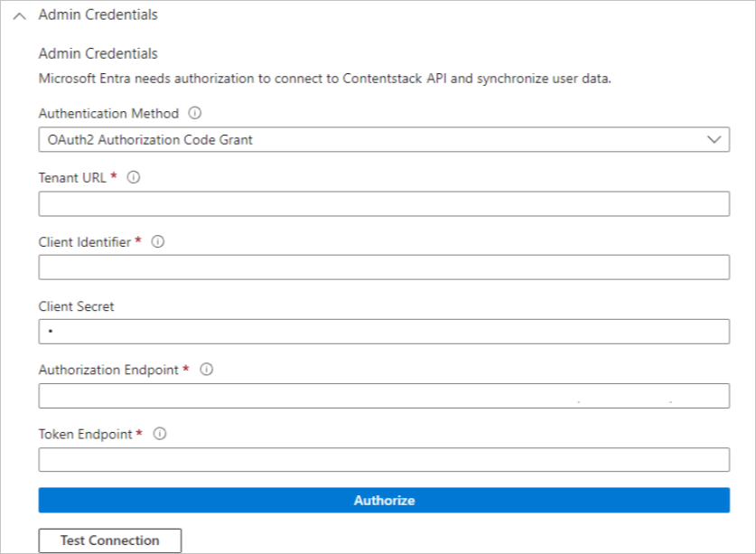View Client Identifier info tooltip
The width and height of the screenshot is (756, 554).
click(x=158, y=241)
